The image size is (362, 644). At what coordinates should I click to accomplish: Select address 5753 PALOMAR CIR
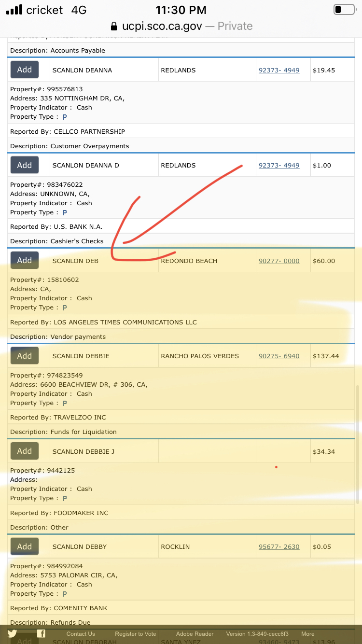[72, 575]
